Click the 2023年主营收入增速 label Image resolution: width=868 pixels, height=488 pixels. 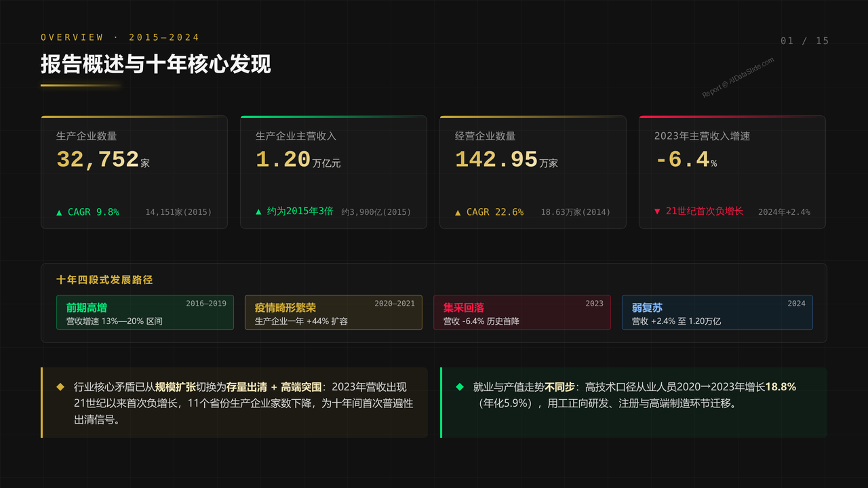703,136
